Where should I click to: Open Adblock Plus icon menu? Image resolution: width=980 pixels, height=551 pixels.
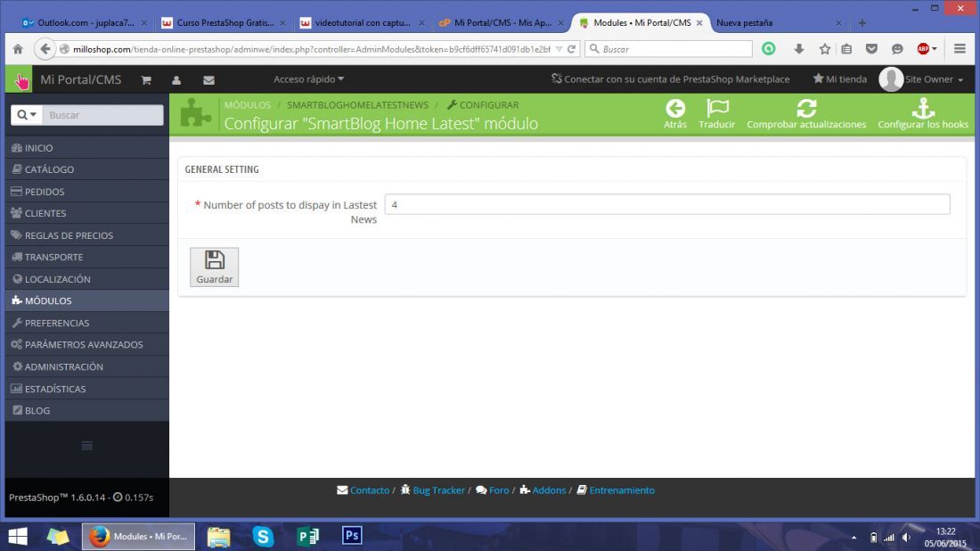coord(927,49)
